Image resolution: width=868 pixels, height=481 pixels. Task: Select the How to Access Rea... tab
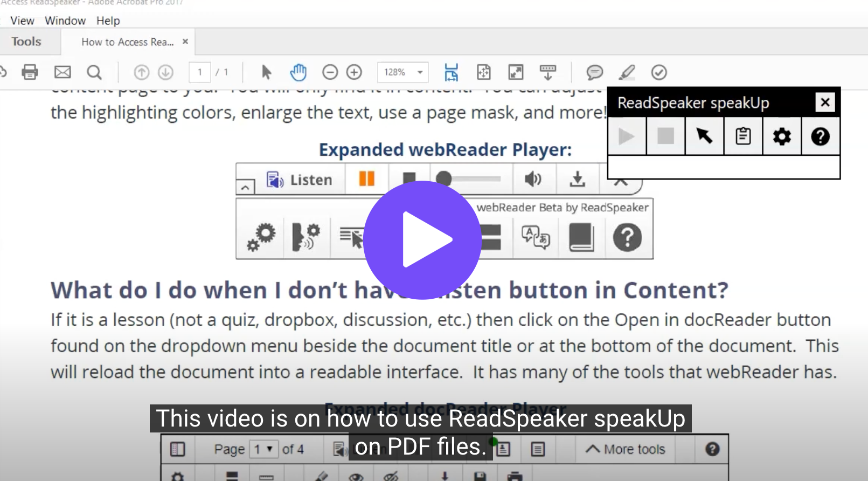click(127, 42)
